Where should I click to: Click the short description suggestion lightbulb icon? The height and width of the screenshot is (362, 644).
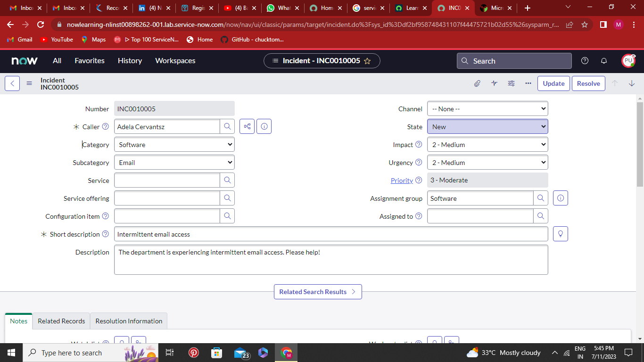coord(560,233)
